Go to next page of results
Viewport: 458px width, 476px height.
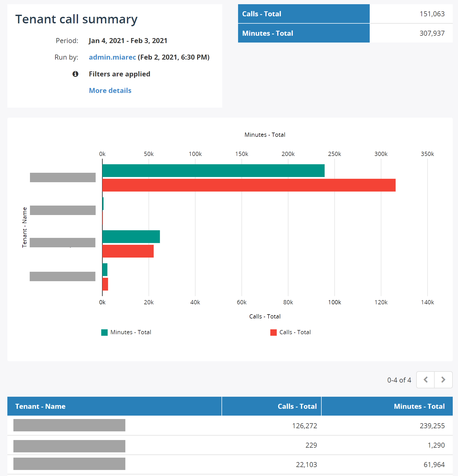443,380
